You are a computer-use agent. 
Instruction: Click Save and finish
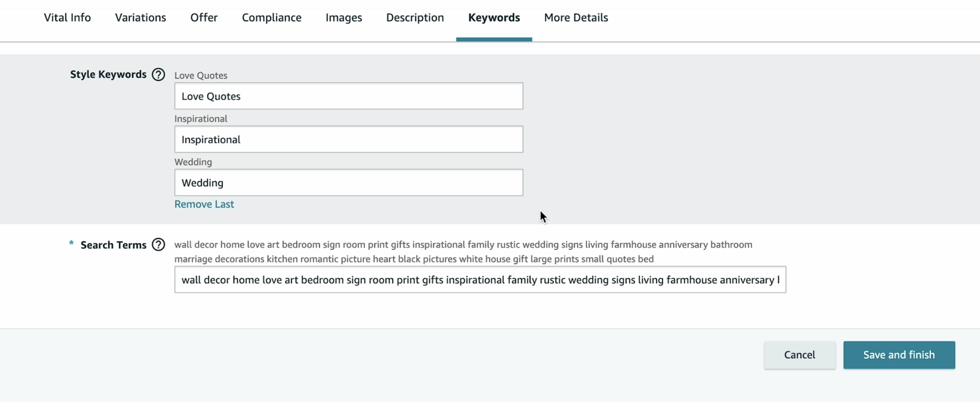coord(899,354)
